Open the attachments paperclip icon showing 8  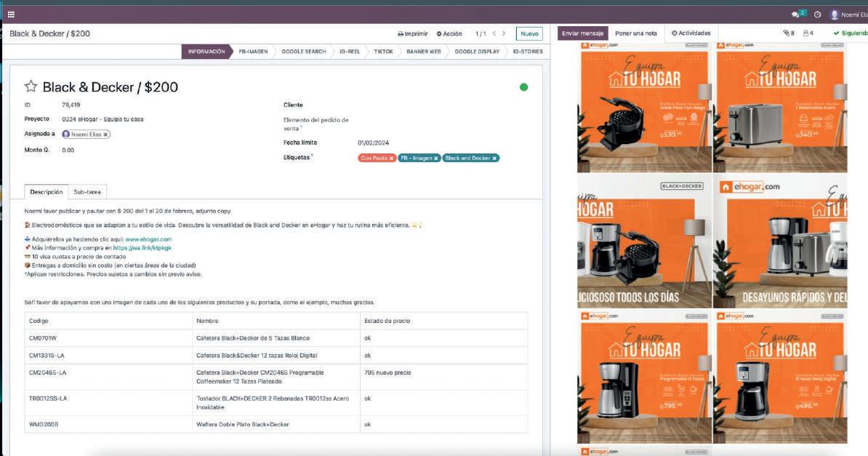pyautogui.click(x=789, y=33)
